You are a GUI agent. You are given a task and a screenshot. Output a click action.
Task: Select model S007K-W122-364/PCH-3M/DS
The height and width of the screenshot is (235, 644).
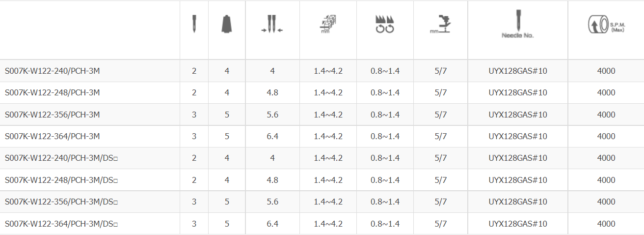pos(61,224)
